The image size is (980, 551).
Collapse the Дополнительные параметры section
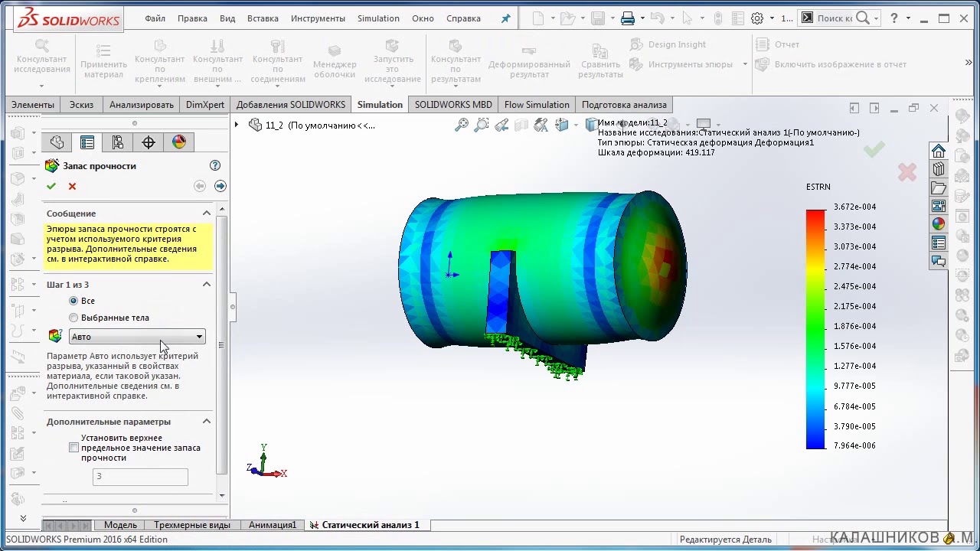[x=206, y=422]
